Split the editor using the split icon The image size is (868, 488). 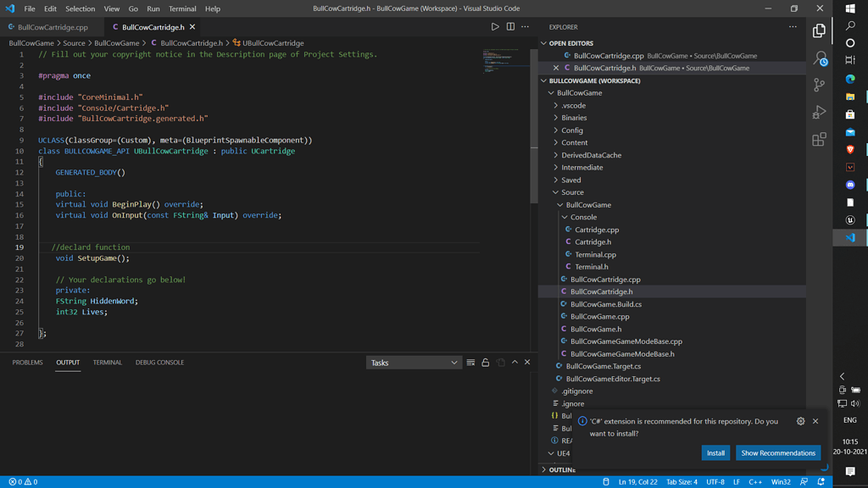[x=509, y=26]
